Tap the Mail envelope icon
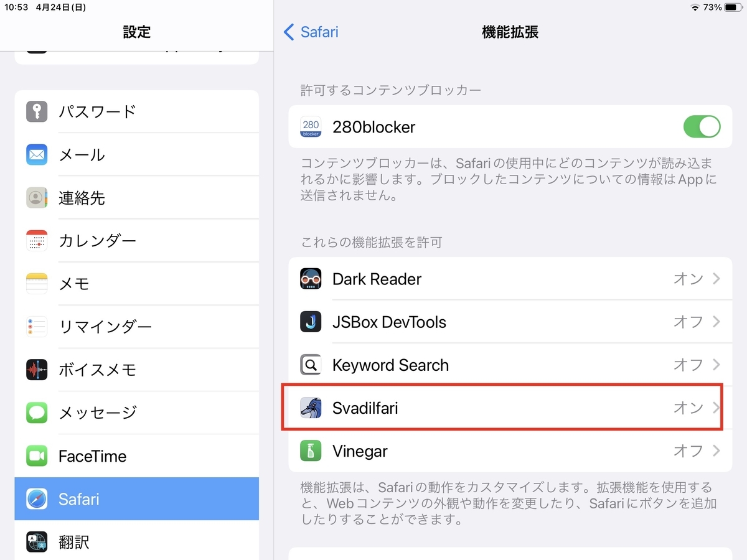 coord(37,154)
